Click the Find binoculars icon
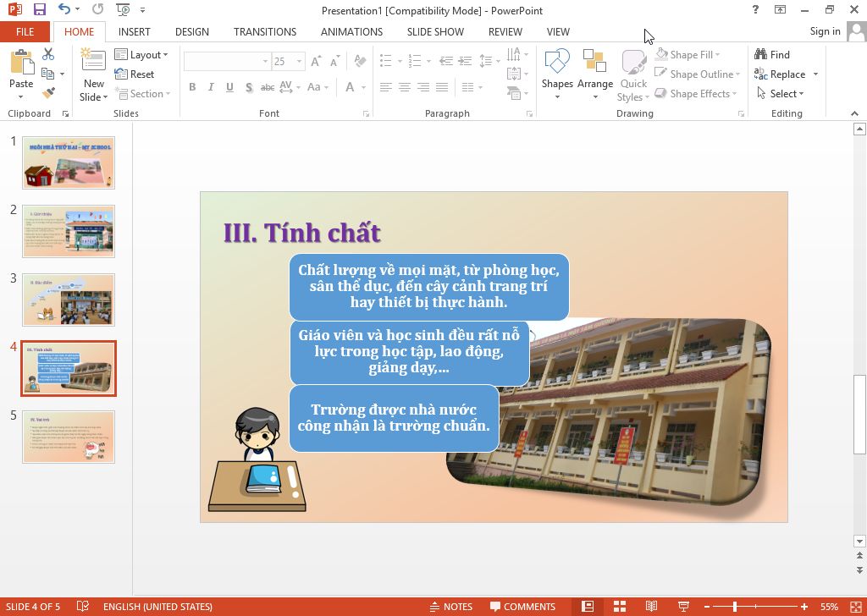867x616 pixels. coord(761,54)
